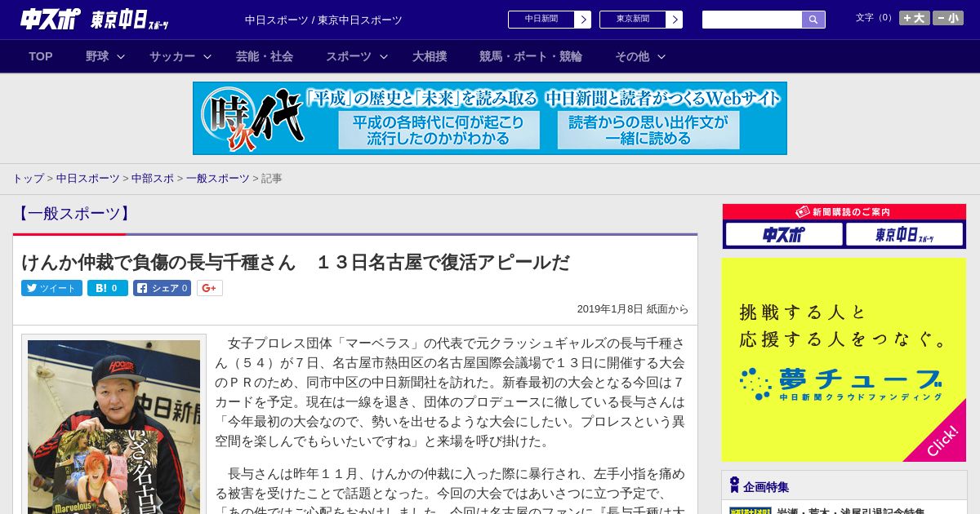The image size is (980, 514).
Task: Click the 新聞購読のご案内 header
Action: point(844,212)
